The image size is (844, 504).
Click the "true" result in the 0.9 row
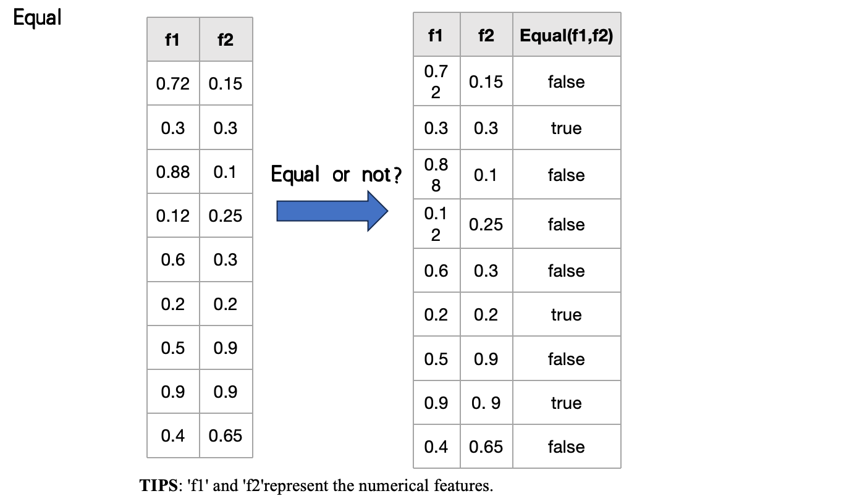(x=566, y=403)
